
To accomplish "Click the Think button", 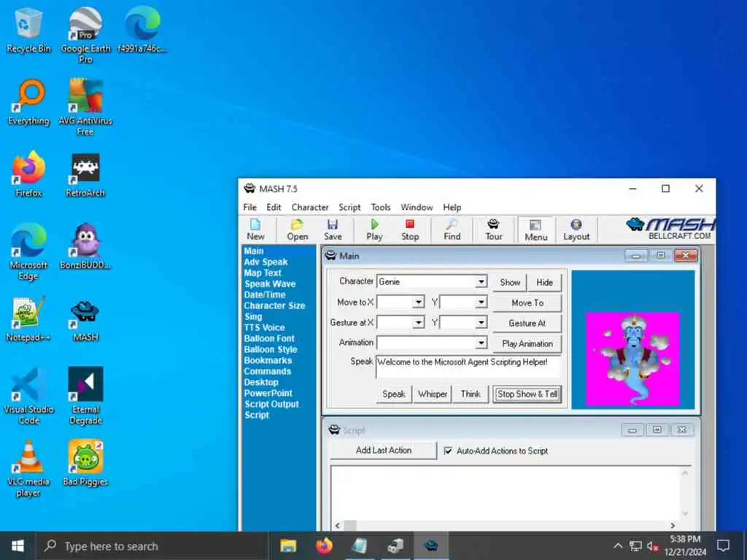I will coord(471,394).
